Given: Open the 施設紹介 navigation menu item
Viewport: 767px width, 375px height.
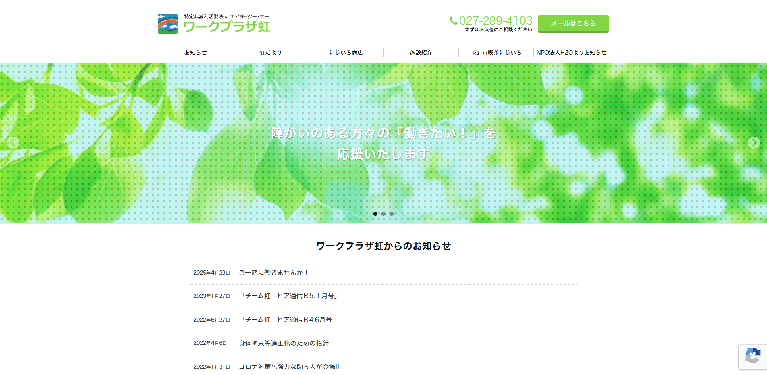Looking at the screenshot, I should tap(421, 52).
